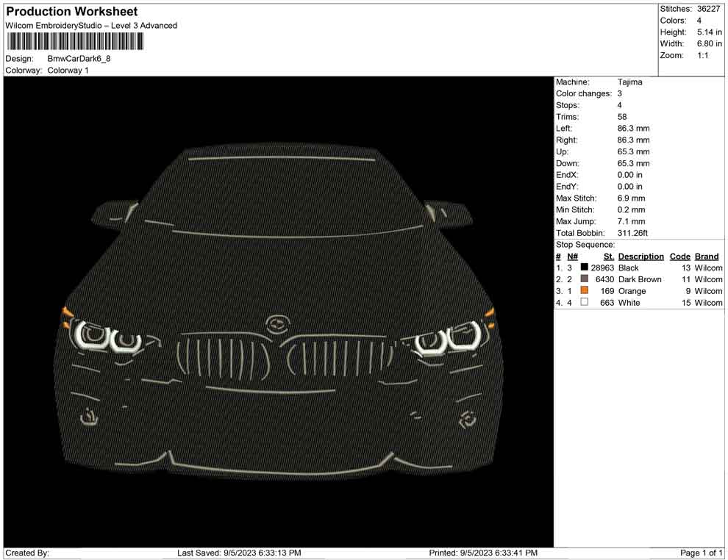Image resolution: width=728 pixels, height=560 pixels.
Task: Click the Brand column header
Action: pos(706,256)
